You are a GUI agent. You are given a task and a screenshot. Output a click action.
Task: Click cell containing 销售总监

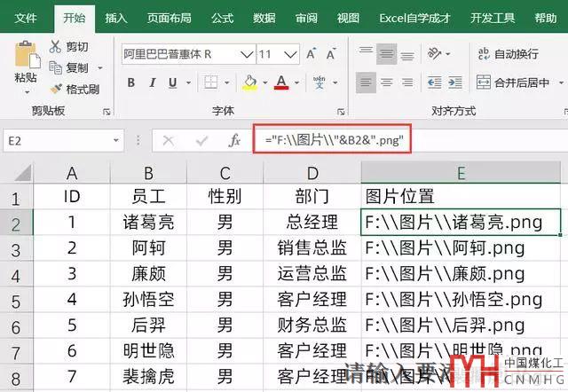point(312,248)
